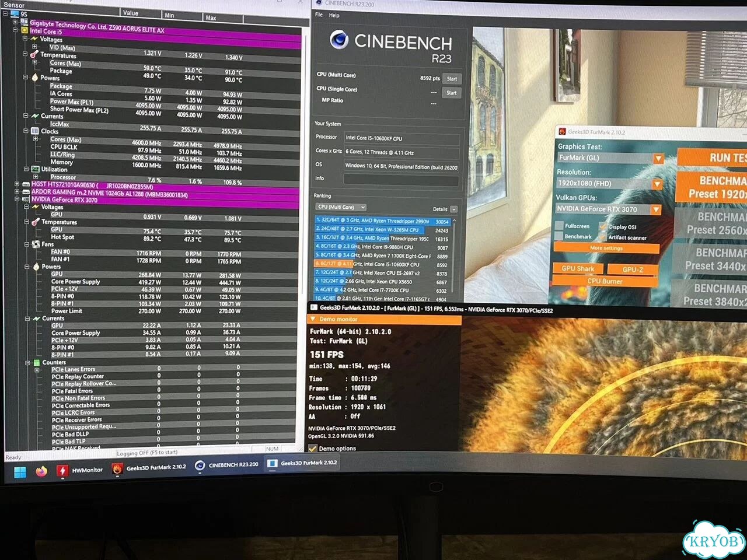This screenshot has height=560, width=747.
Task: Open Windows Start menu icon
Action: pyautogui.click(x=20, y=472)
